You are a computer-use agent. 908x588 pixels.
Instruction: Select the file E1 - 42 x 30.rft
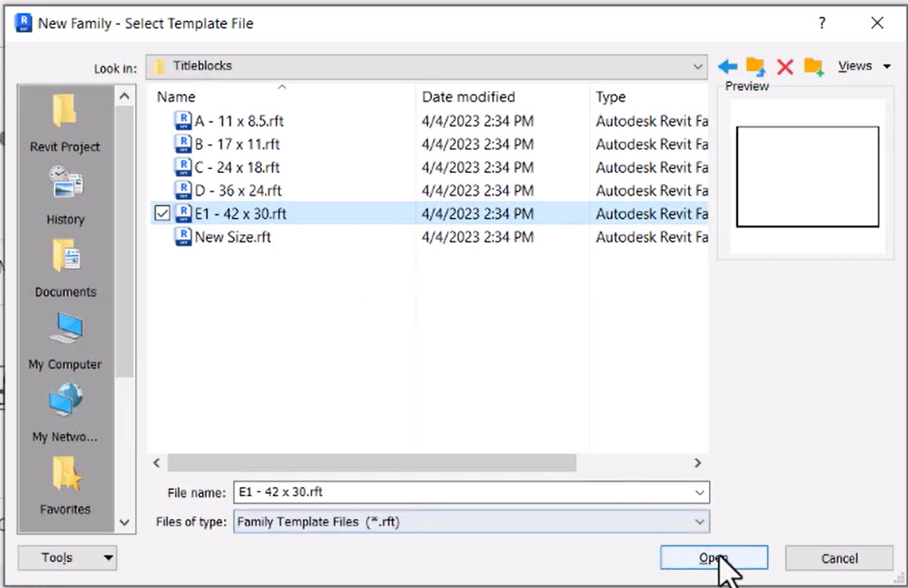point(241,213)
